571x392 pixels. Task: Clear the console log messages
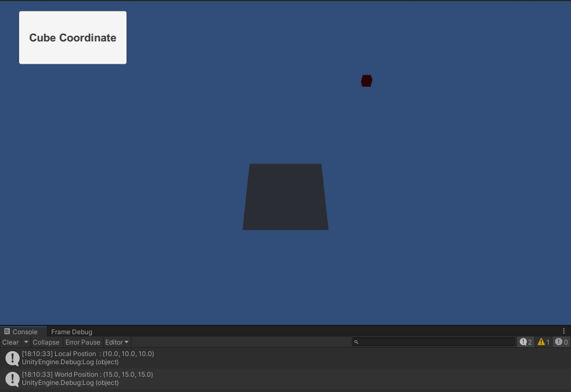coord(10,342)
